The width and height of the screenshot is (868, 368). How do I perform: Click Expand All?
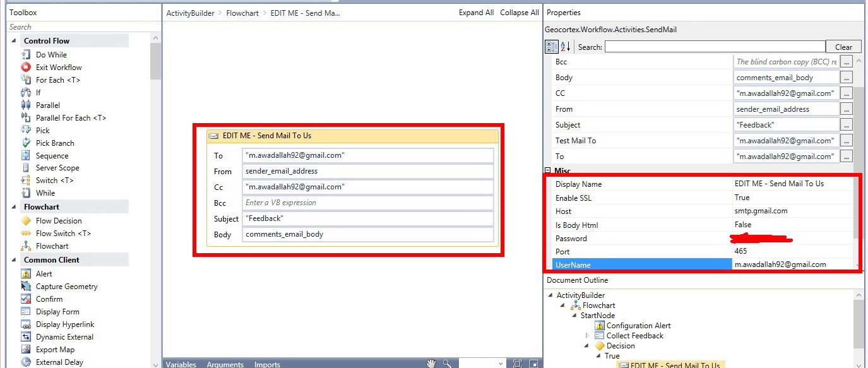[477, 13]
